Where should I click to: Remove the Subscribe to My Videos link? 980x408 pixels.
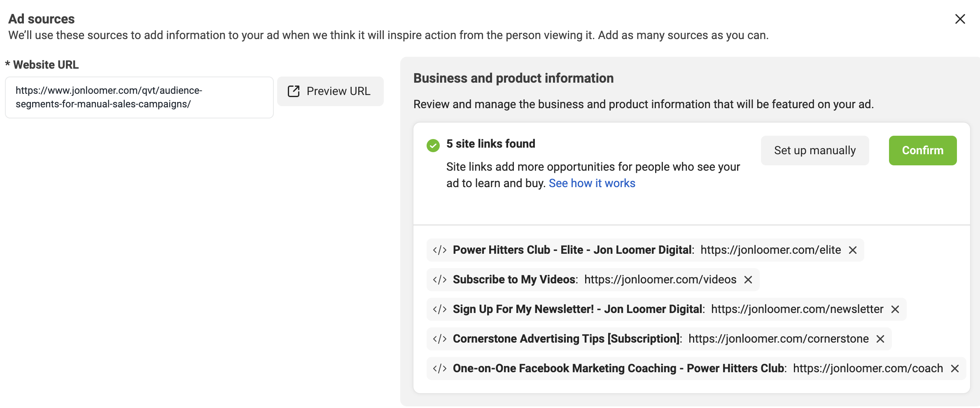(x=748, y=280)
